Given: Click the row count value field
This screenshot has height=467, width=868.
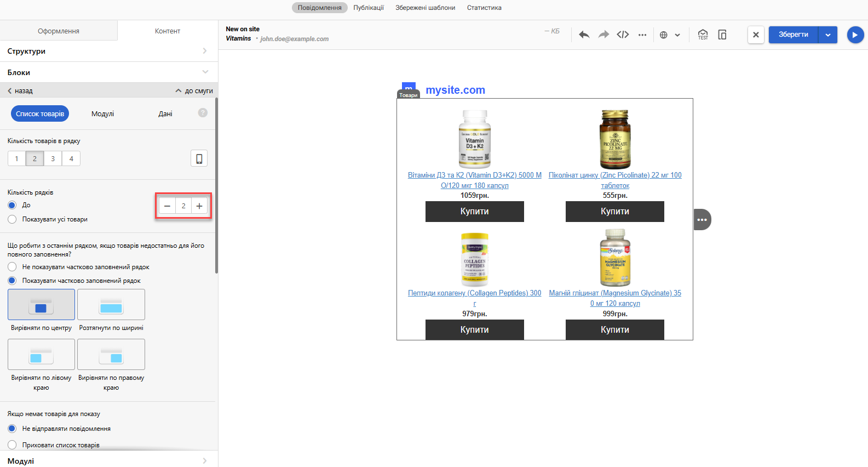Looking at the screenshot, I should [x=183, y=206].
